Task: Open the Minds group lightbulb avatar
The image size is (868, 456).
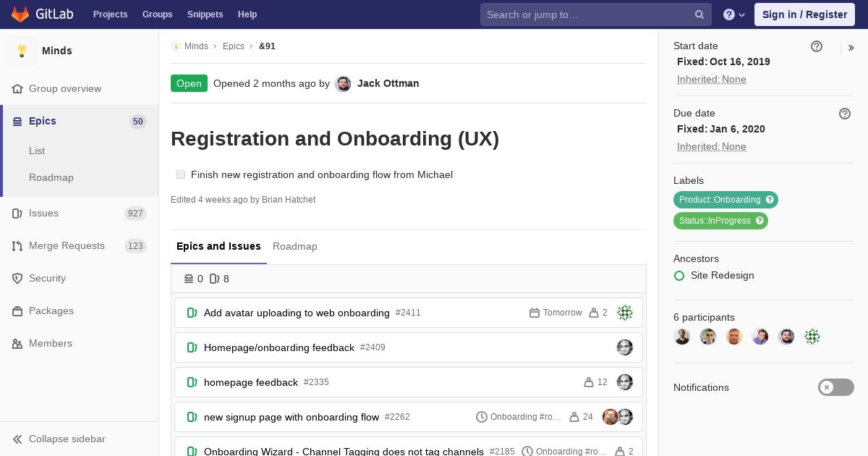Action: [x=22, y=51]
